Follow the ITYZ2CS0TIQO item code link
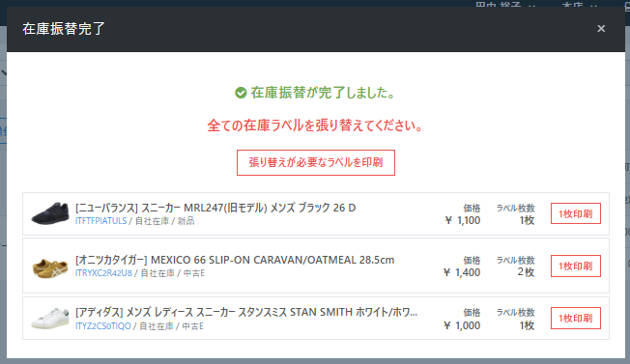Image resolution: width=630 pixels, height=364 pixels. [x=103, y=326]
